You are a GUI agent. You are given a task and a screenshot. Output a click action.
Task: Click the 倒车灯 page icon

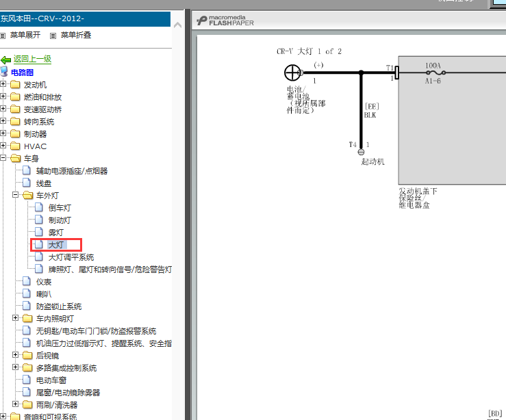39,207
